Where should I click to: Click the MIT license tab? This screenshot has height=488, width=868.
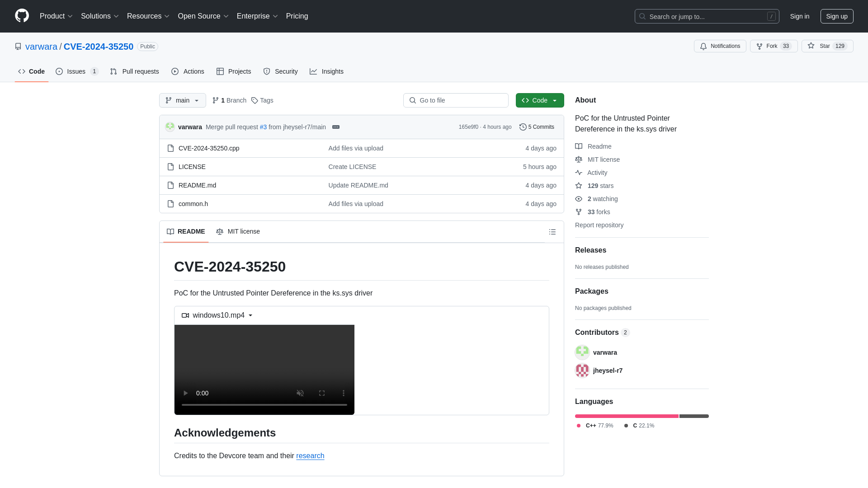point(238,231)
